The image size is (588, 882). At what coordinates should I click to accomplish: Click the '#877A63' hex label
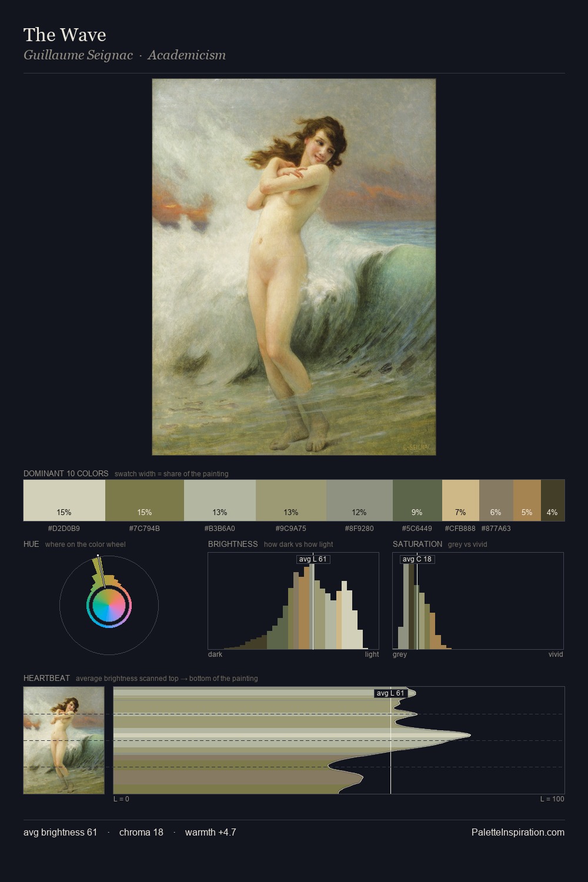496,529
